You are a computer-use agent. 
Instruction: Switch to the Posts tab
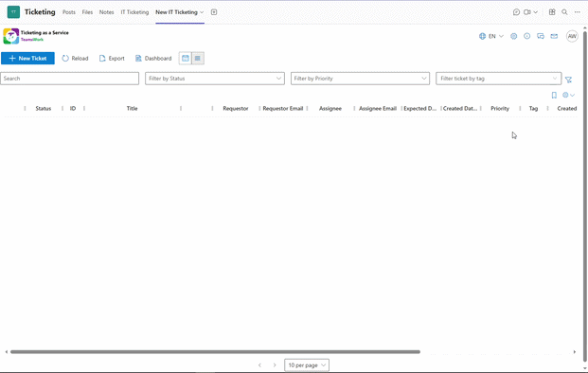pos(69,12)
